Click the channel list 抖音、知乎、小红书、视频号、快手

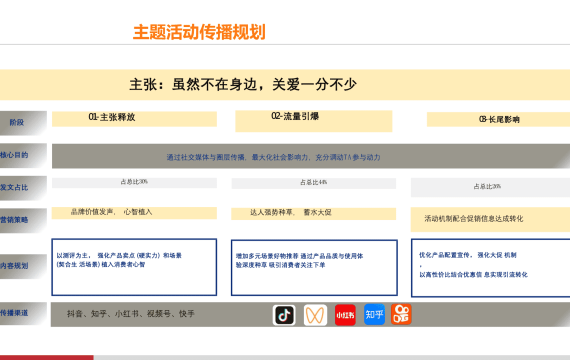pos(131,314)
